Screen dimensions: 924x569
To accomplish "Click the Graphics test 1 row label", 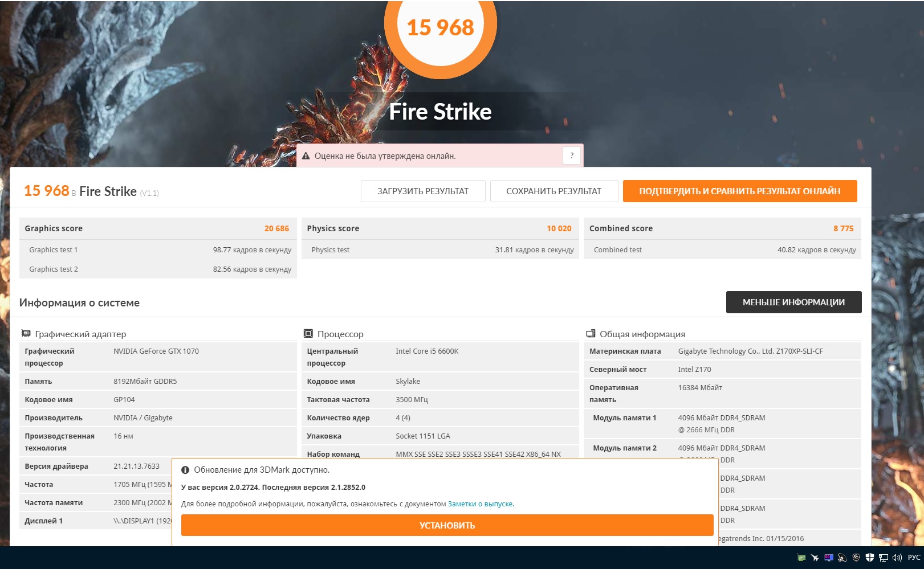I will click(x=54, y=249).
